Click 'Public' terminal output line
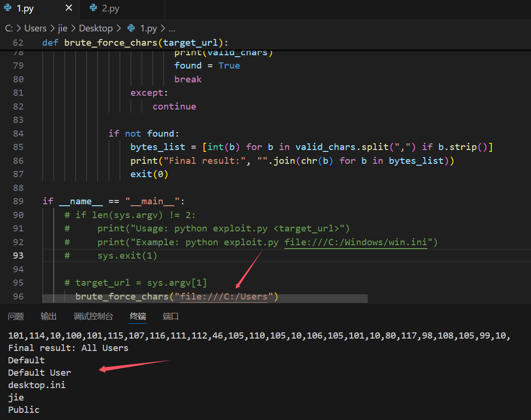The image size is (531, 420). [24, 410]
